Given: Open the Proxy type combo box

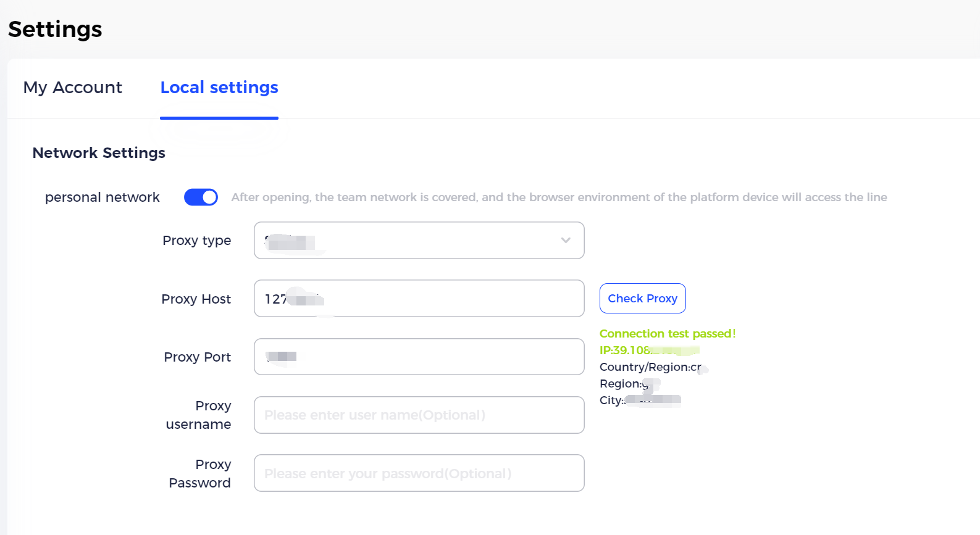Looking at the screenshot, I should 419,240.
